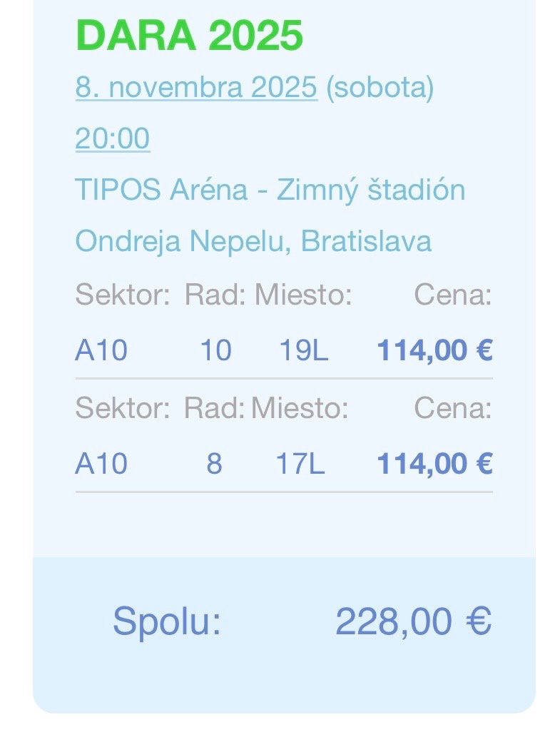Tap the first Sektor: label

pyautogui.click(x=122, y=294)
